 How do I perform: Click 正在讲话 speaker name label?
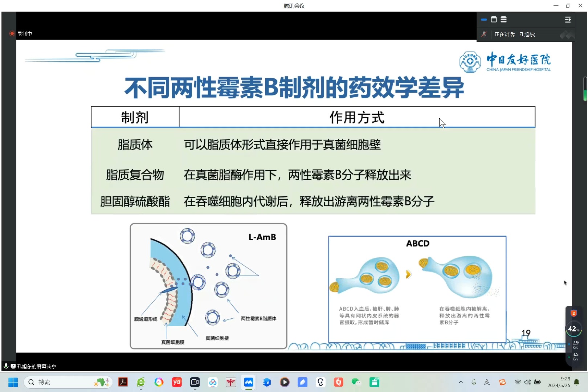click(x=515, y=34)
